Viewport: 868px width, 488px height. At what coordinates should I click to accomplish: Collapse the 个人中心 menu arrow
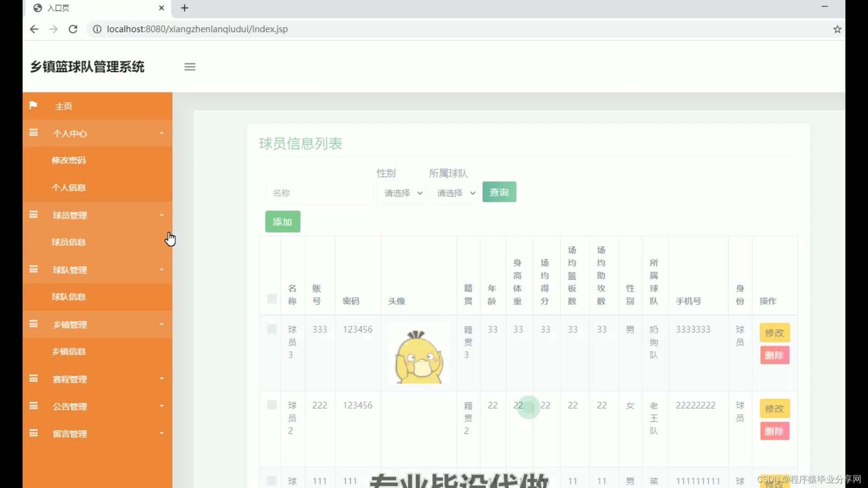point(161,133)
